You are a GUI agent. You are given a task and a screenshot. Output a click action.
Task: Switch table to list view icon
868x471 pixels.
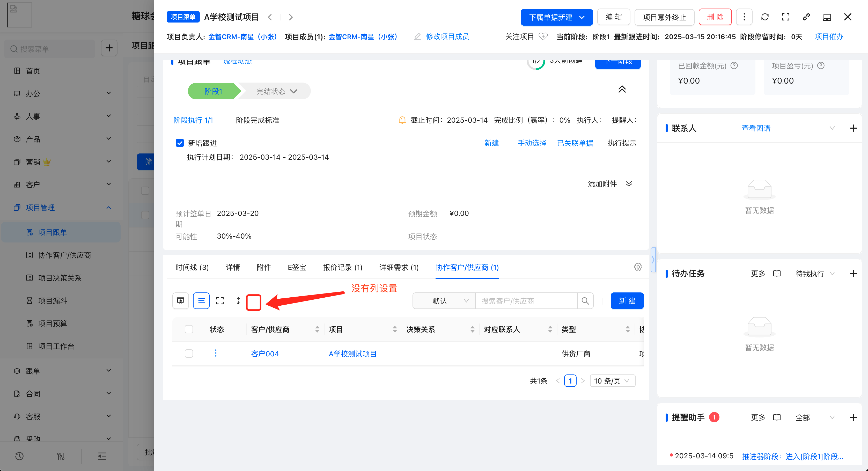click(201, 300)
